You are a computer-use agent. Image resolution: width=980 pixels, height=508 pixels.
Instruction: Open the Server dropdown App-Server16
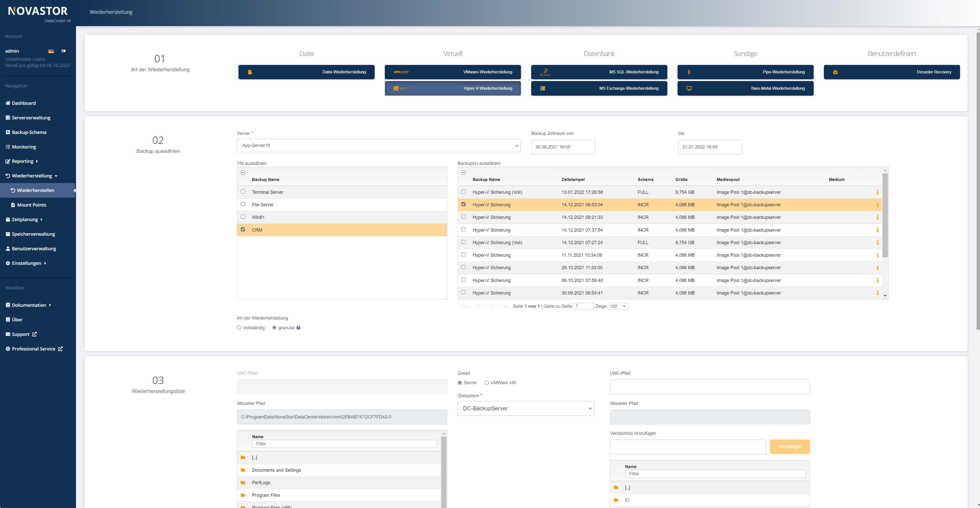point(378,145)
